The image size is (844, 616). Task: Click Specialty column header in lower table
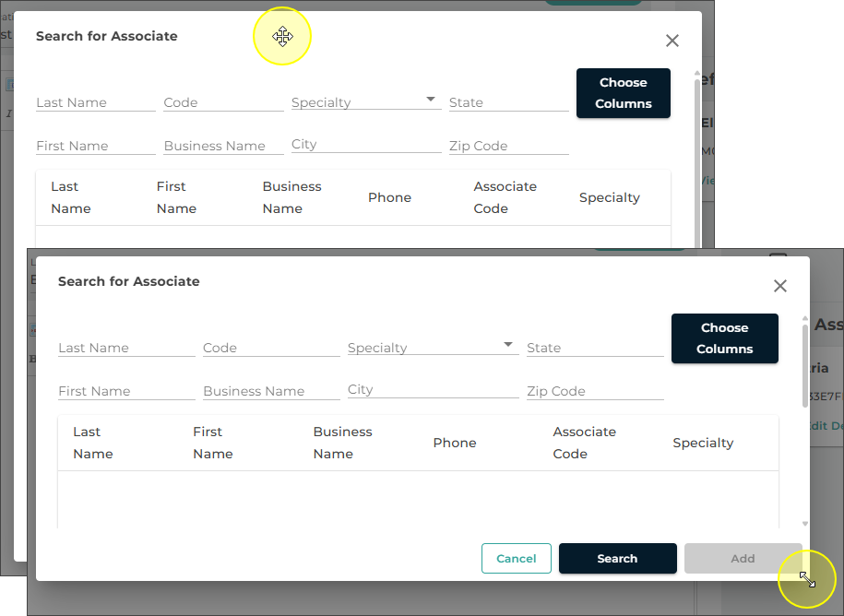coord(703,443)
